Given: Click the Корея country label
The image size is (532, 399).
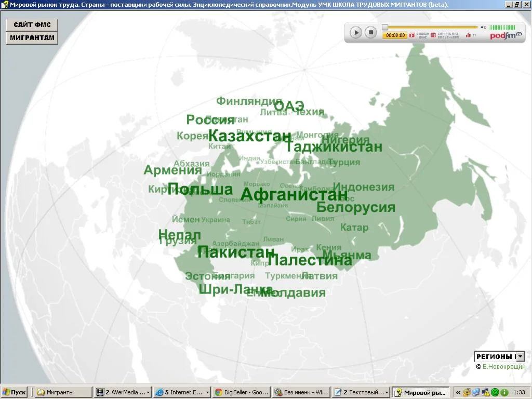Looking at the screenshot, I should pyautogui.click(x=192, y=136).
